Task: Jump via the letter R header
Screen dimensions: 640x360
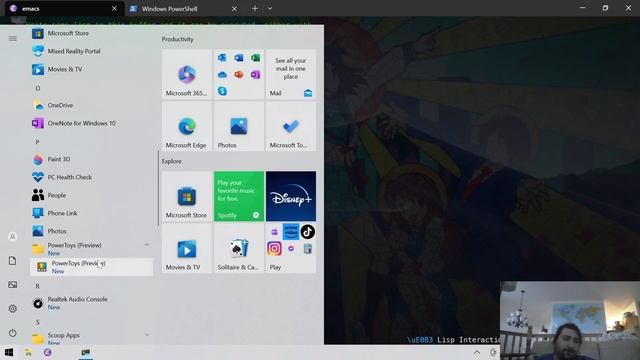Action: point(38,286)
